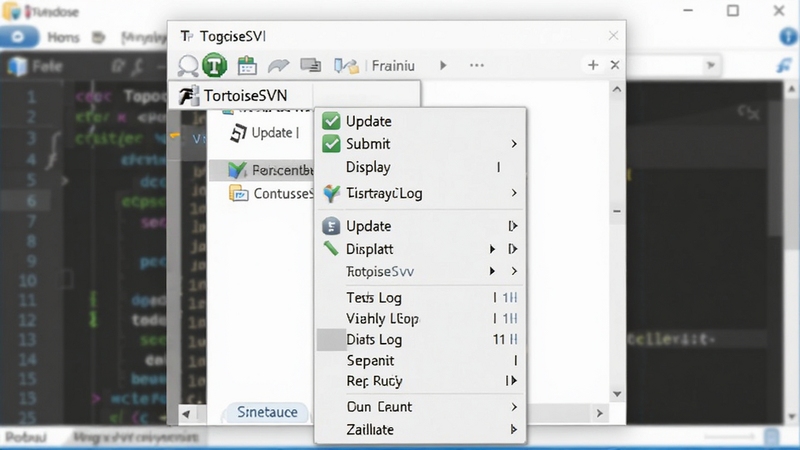The width and height of the screenshot is (800, 450).
Task: Choose Rep Rucy menu entry
Action: coord(420,381)
